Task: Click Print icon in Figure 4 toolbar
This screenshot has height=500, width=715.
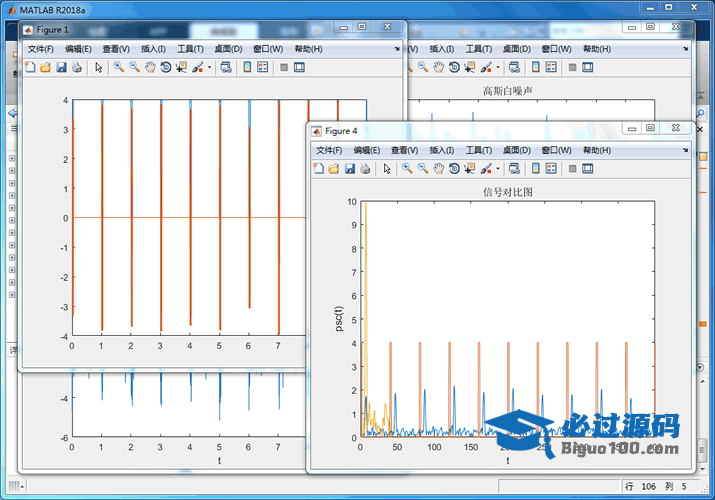Action: click(x=365, y=168)
